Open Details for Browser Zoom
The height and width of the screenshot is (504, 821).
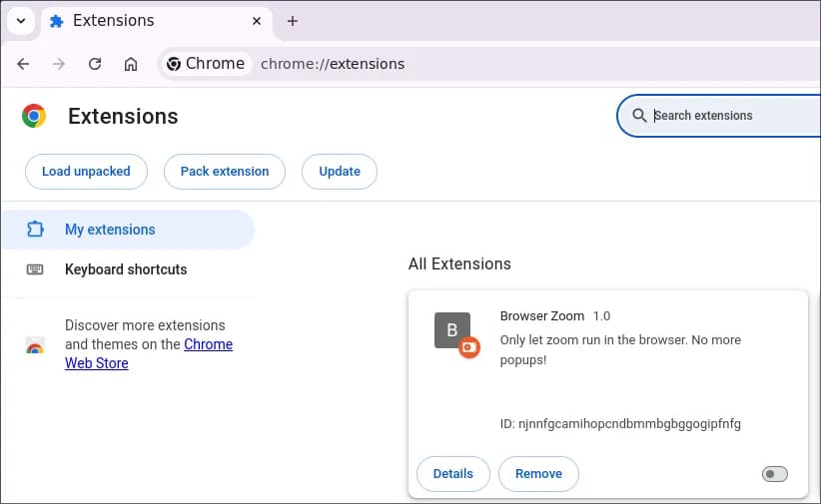(x=453, y=474)
